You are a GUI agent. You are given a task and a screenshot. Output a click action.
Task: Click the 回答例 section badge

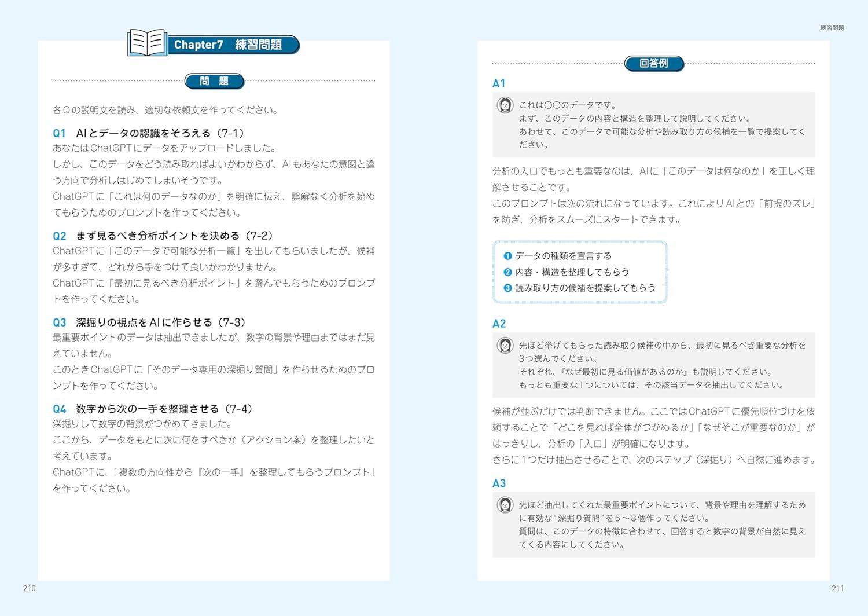[x=654, y=64]
